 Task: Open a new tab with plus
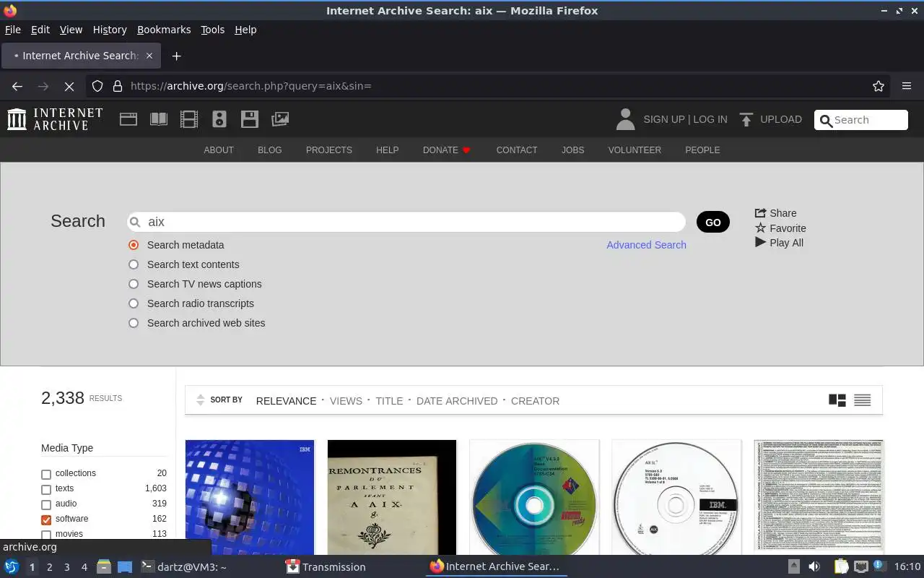[176, 56]
